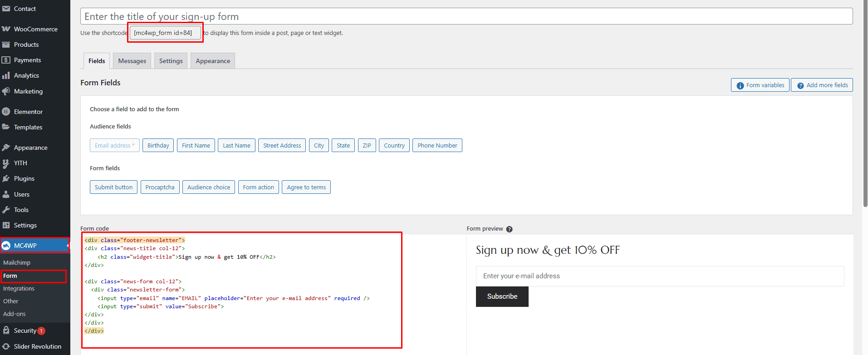Click the Form preview help question icon
Viewport: 868px width, 355px height.
(509, 229)
